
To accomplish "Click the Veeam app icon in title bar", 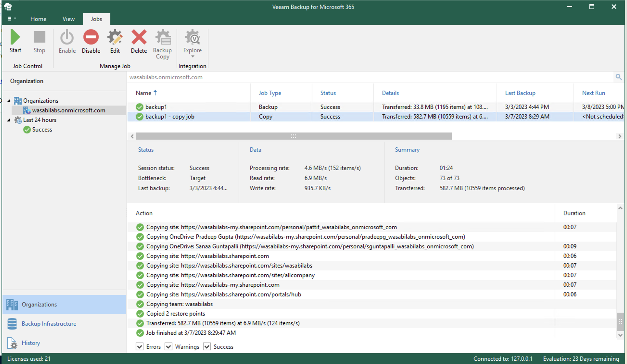I will click(8, 6).
